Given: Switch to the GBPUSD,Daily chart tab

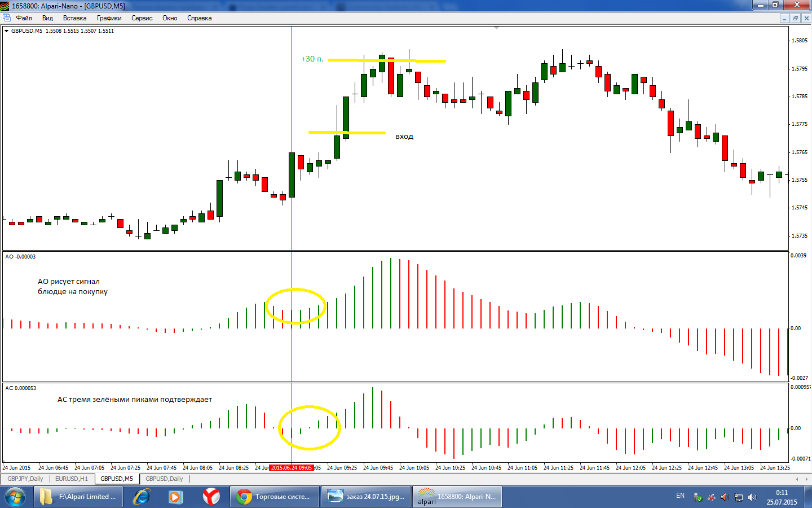Looking at the screenshot, I should click(x=164, y=479).
